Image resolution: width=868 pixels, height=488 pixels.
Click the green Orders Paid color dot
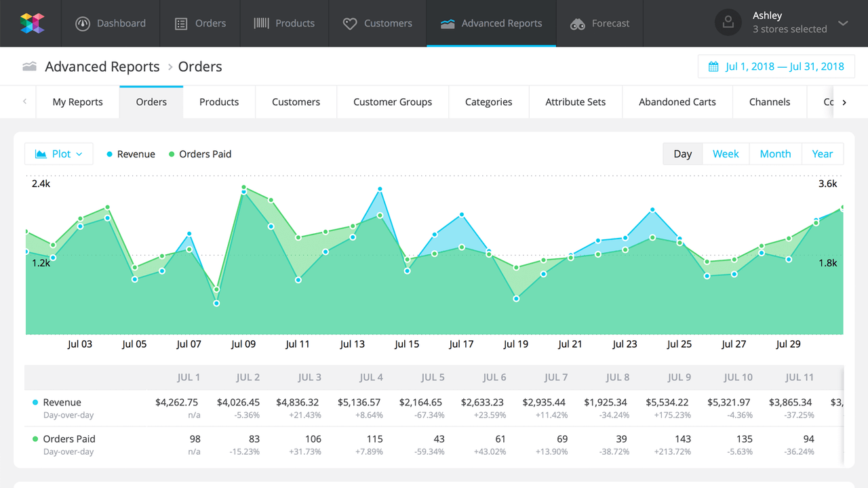(x=172, y=154)
